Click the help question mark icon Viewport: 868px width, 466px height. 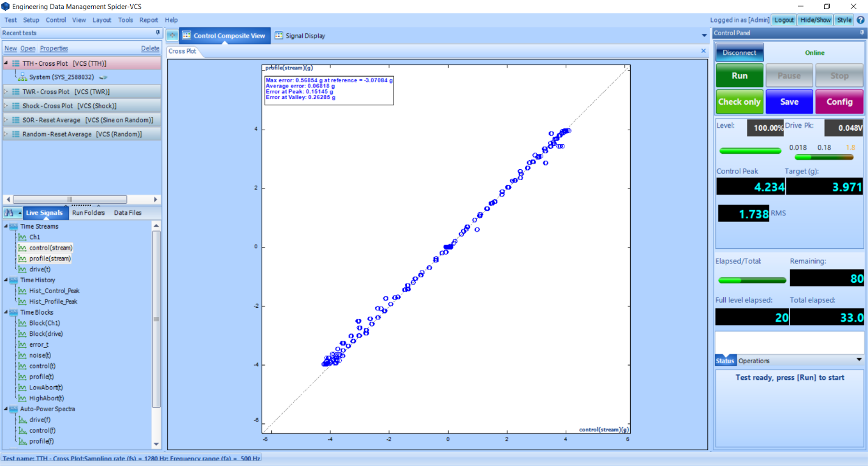pos(861,19)
